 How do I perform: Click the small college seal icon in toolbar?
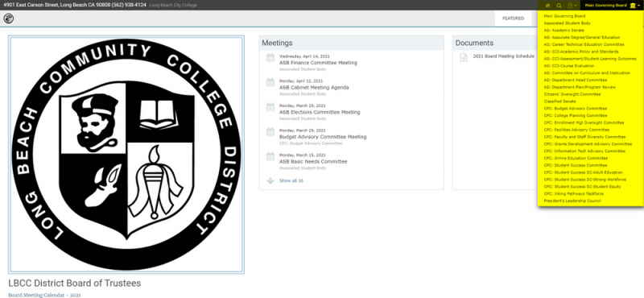[8, 19]
